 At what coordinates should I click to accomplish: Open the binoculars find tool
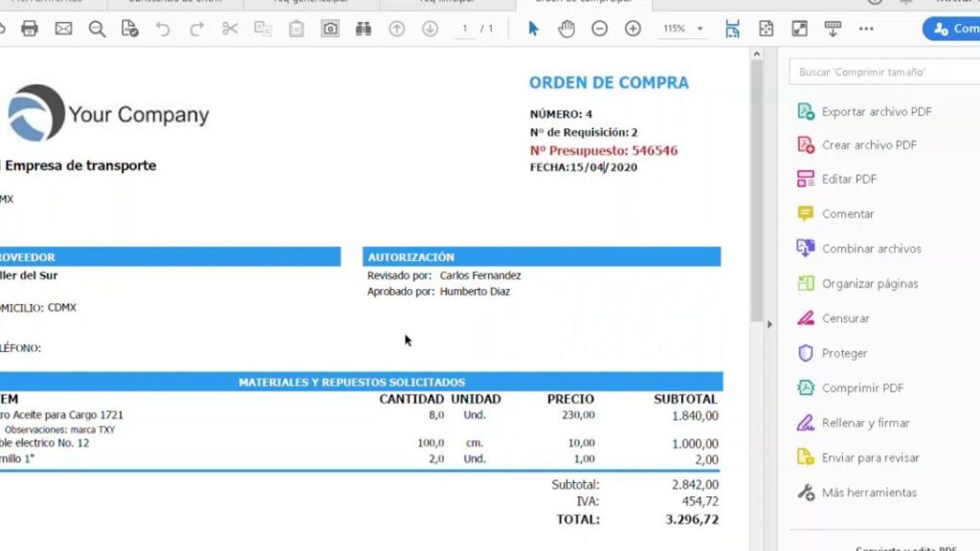pyautogui.click(x=363, y=29)
